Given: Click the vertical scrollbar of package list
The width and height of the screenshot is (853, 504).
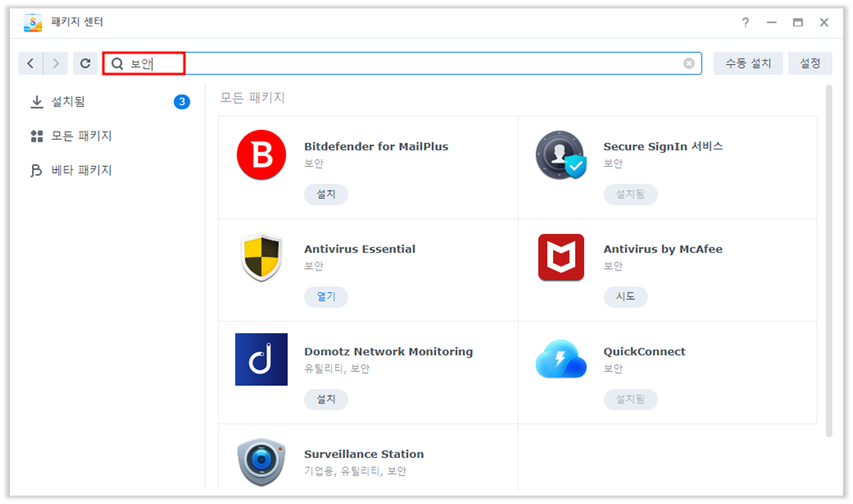Looking at the screenshot, I should [829, 261].
